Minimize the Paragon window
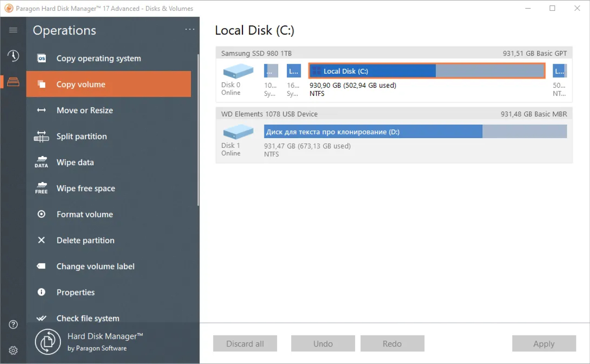 click(x=528, y=8)
